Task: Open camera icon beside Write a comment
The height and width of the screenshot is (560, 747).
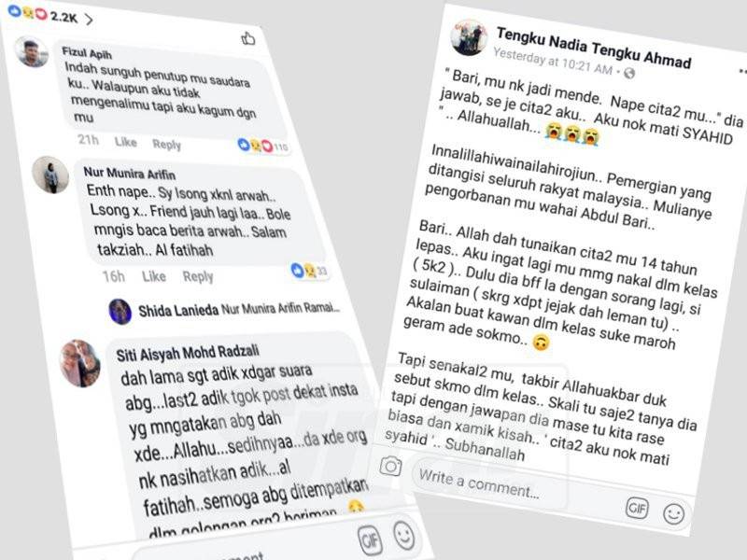Action: [390, 466]
